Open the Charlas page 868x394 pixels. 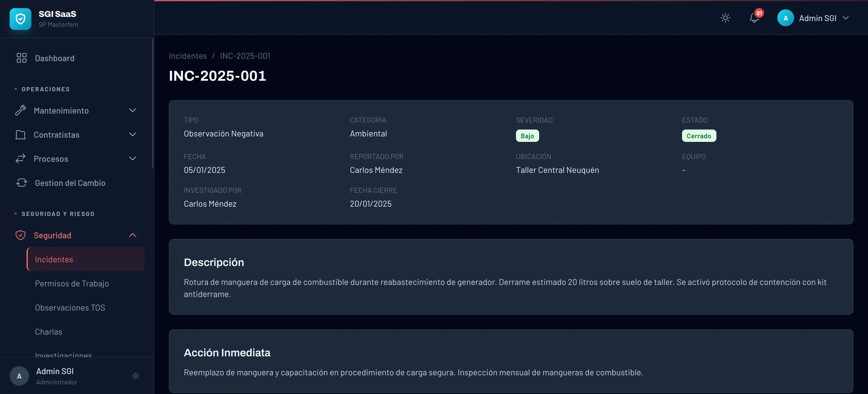49,331
